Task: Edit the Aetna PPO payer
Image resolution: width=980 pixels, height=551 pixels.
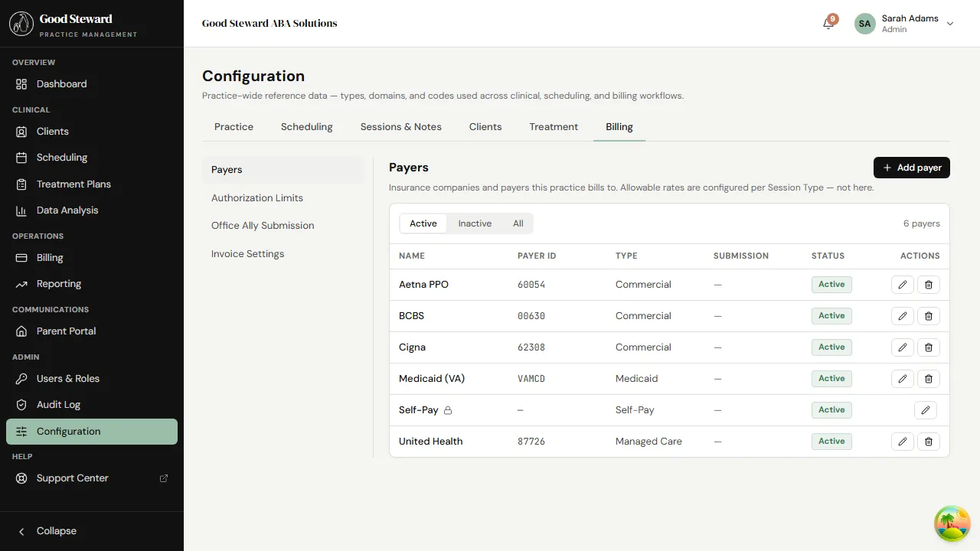Action: click(902, 284)
